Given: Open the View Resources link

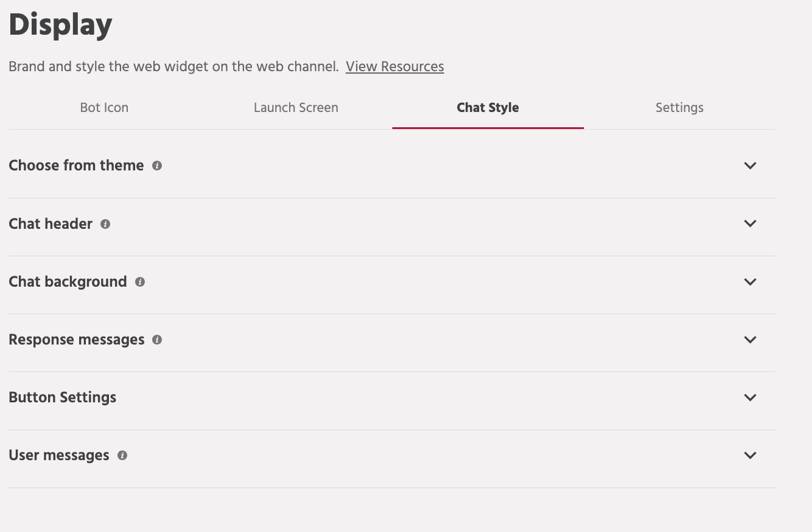Looking at the screenshot, I should point(394,66).
